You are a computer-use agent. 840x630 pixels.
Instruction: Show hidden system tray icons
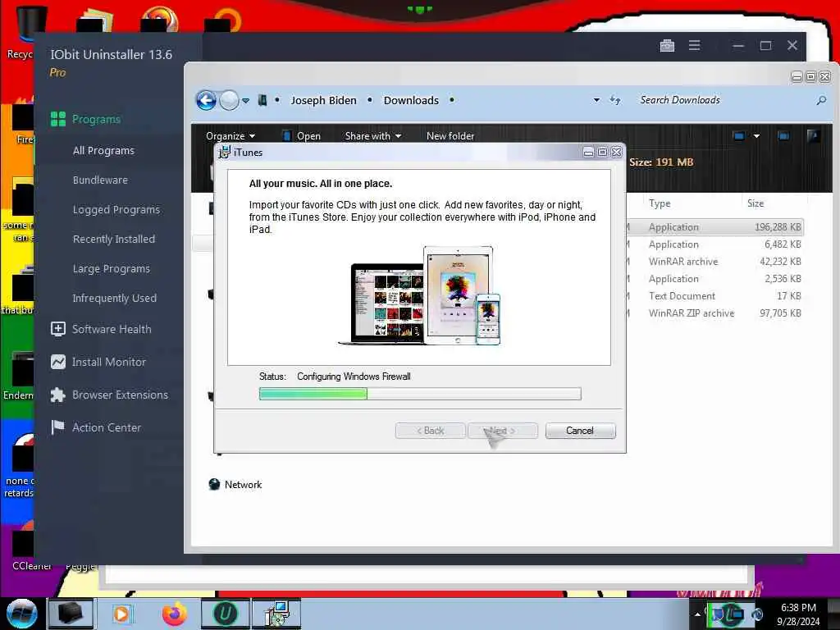tap(697, 614)
